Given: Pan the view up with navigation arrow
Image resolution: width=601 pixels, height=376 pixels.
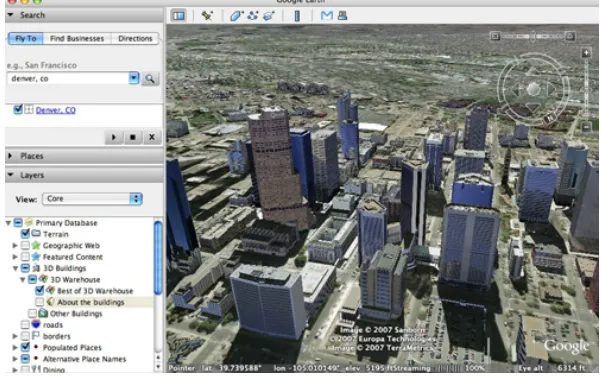Looking at the screenshot, I should point(533,71).
